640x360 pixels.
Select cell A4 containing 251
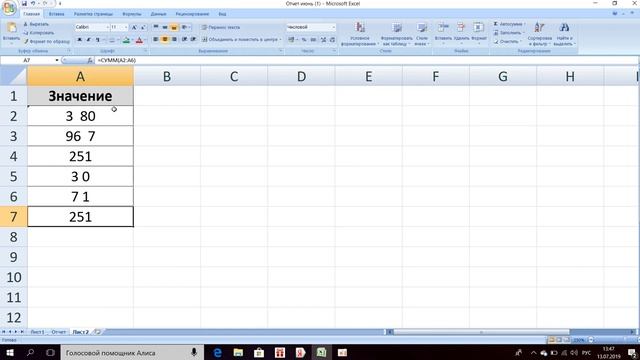click(80, 156)
